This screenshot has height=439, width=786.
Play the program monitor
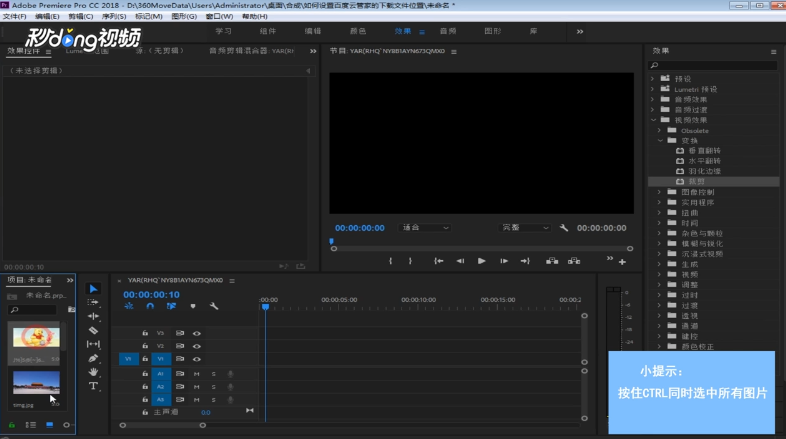point(481,261)
